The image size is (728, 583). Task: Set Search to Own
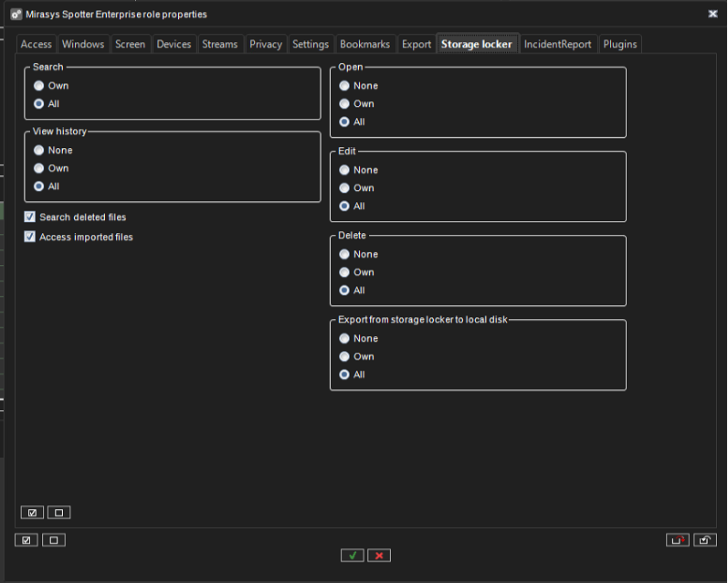[39, 86]
